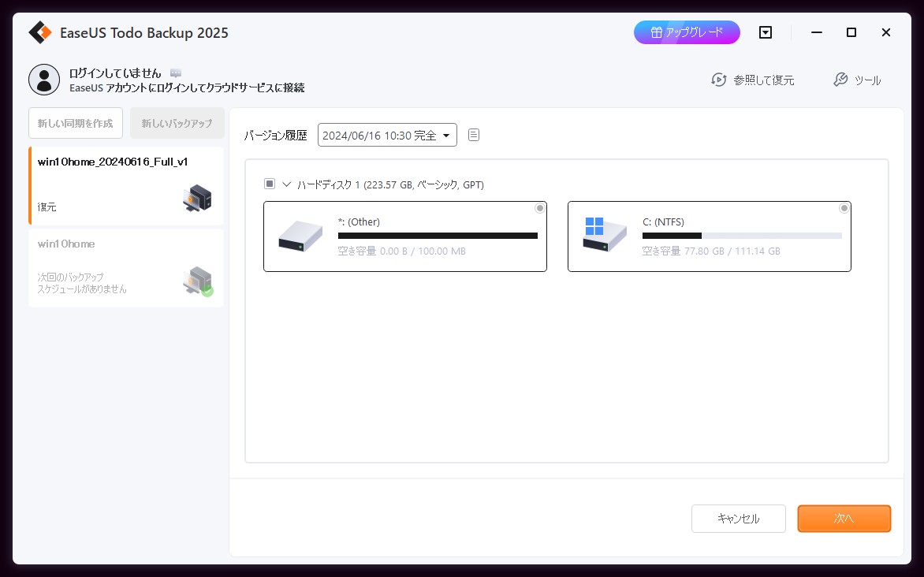Select the win10home backup task
The width and height of the screenshot is (924, 577).
[x=126, y=268]
